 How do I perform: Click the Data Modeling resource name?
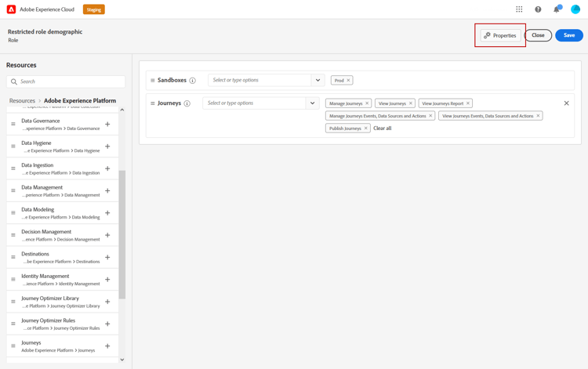click(38, 209)
